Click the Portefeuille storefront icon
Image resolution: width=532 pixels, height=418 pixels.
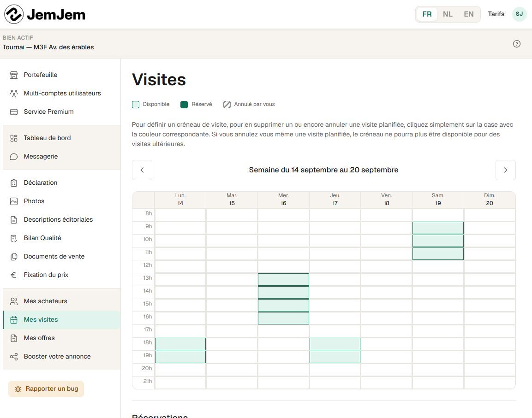click(13, 75)
